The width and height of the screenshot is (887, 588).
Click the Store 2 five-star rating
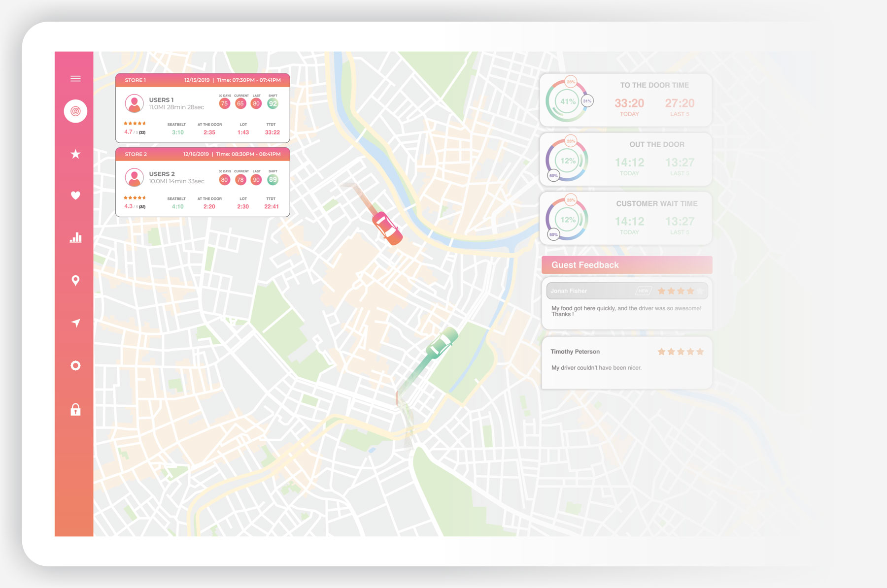tap(135, 198)
